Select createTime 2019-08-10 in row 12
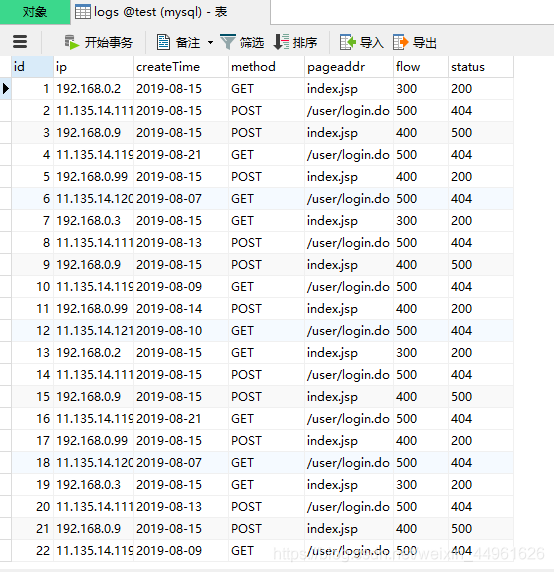The width and height of the screenshot is (554, 572). (x=181, y=331)
